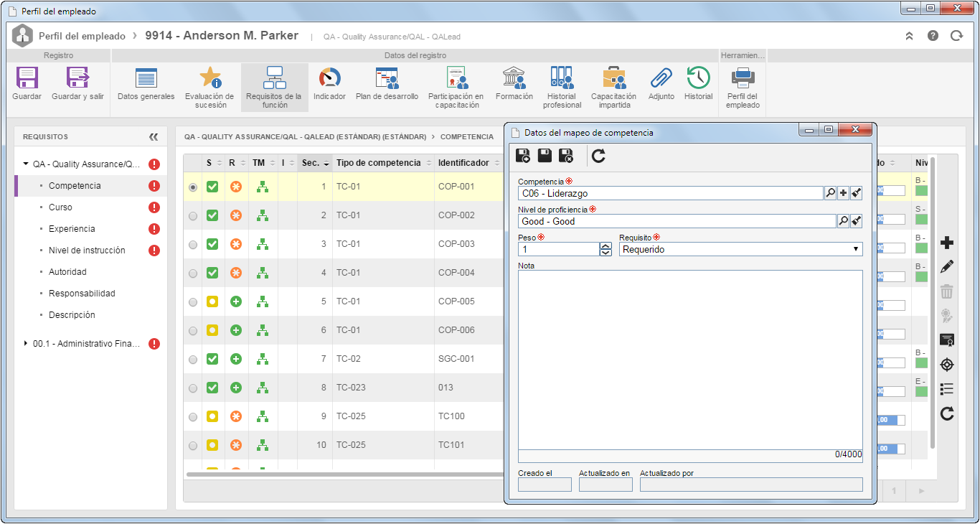Search Nivel de proficiencia with magnifier
Image resolution: width=980 pixels, height=524 pixels.
tap(844, 221)
